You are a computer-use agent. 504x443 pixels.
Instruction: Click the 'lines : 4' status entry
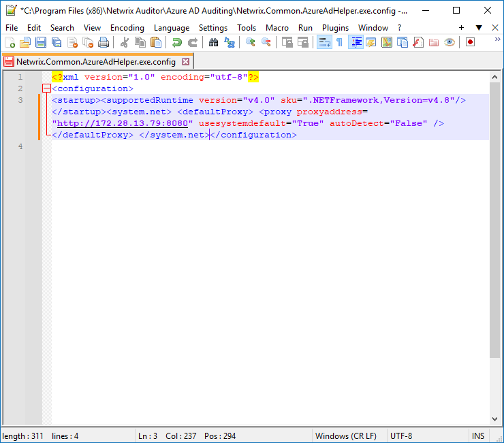coord(65,436)
